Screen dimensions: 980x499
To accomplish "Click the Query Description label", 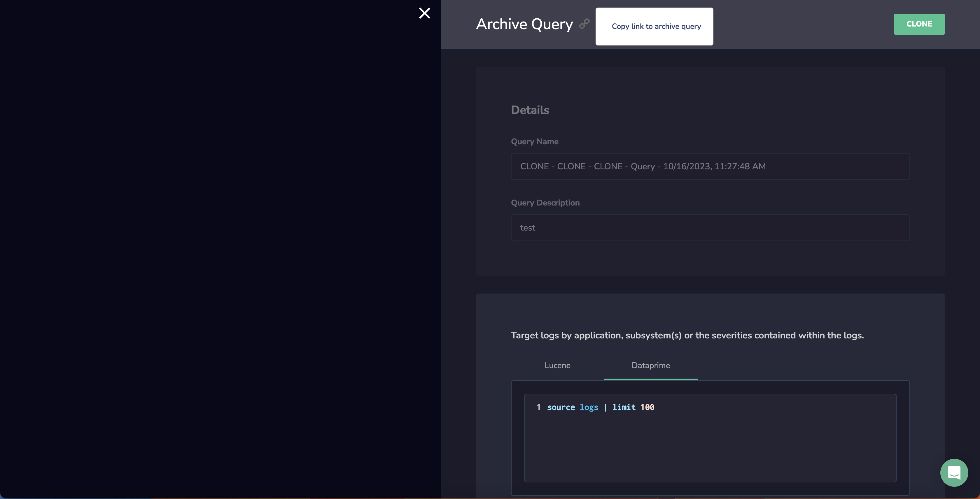I will click(x=545, y=203).
